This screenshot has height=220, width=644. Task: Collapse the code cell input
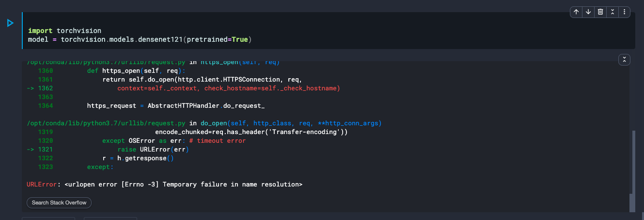[x=613, y=12]
